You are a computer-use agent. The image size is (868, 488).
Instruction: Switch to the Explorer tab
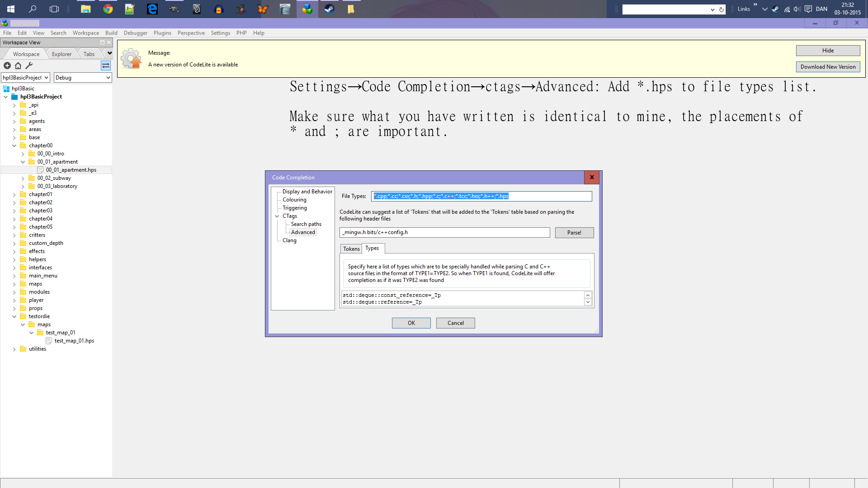tap(61, 54)
